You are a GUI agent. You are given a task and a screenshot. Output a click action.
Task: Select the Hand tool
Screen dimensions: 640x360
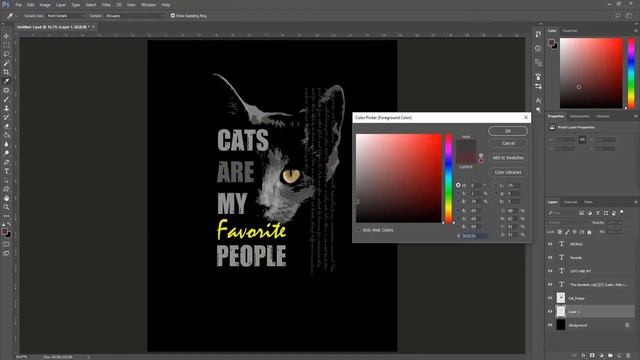[x=6, y=198]
